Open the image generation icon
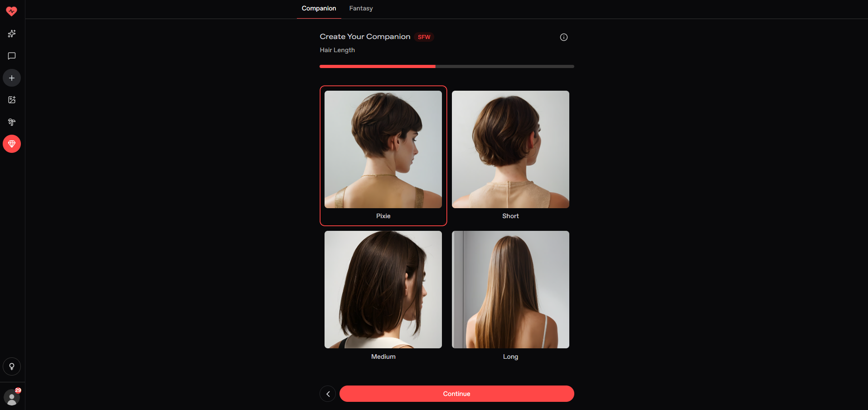868x410 pixels. point(12,100)
